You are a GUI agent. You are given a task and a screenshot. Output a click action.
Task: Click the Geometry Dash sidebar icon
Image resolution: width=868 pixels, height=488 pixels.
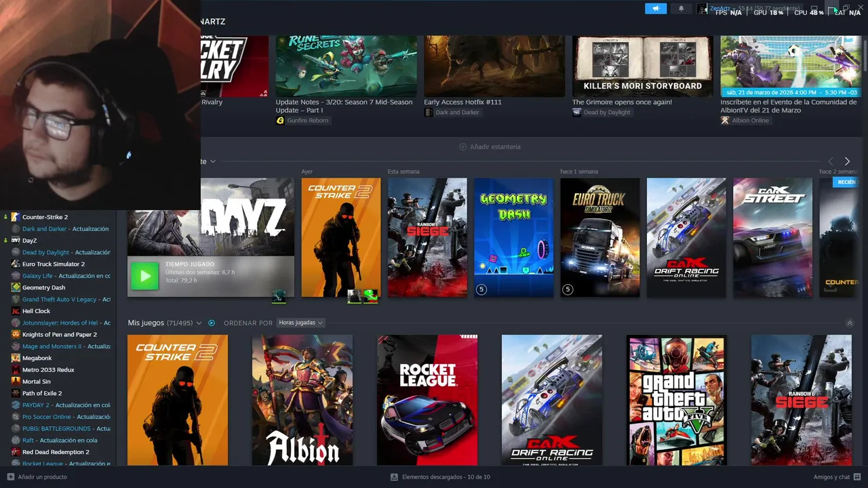point(16,287)
